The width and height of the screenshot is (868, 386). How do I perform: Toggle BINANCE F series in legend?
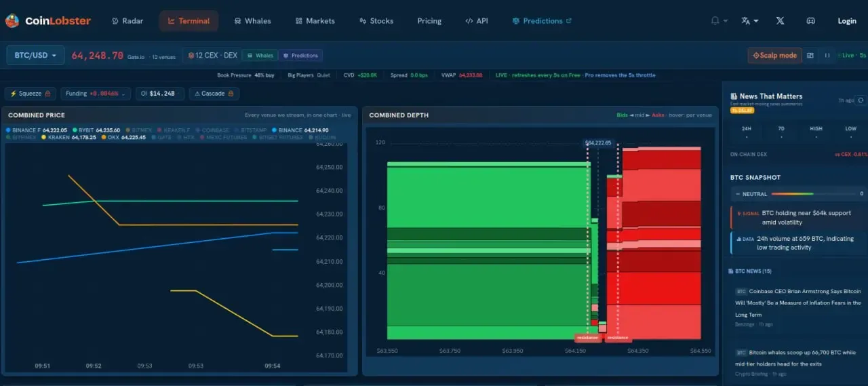(37, 130)
